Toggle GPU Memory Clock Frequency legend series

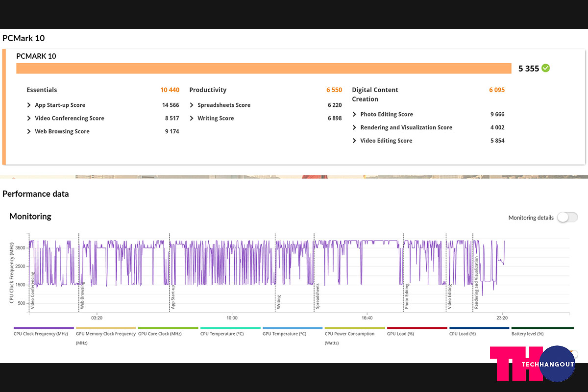(106, 336)
